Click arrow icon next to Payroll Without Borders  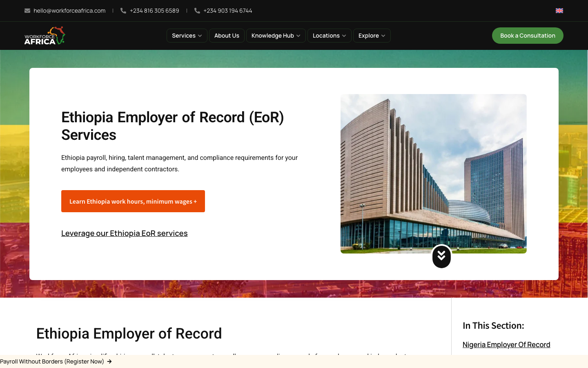pyautogui.click(x=109, y=361)
